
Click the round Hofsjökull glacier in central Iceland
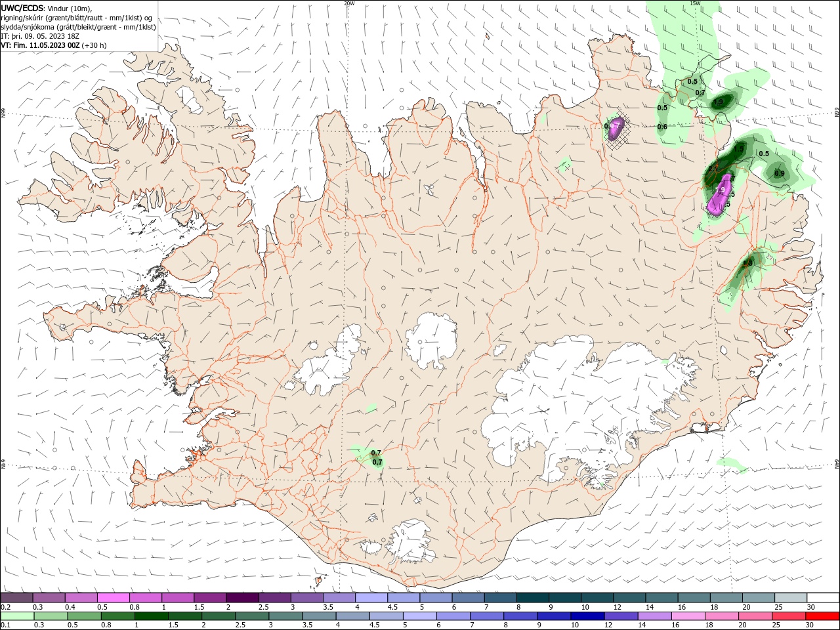[x=431, y=341]
